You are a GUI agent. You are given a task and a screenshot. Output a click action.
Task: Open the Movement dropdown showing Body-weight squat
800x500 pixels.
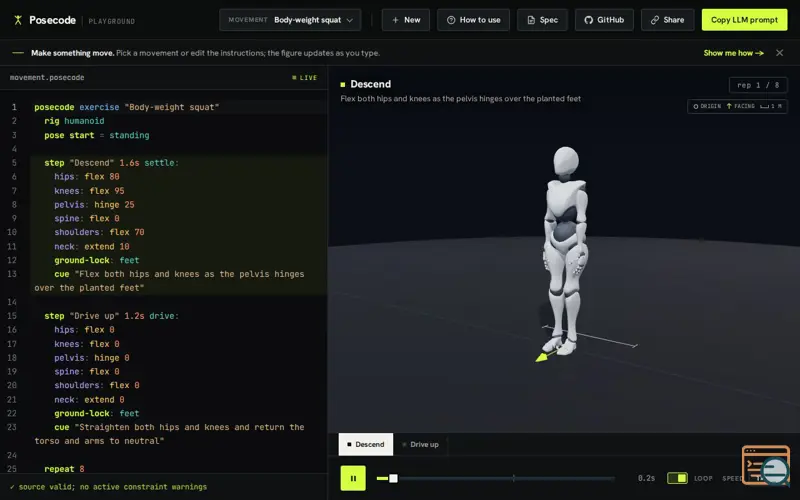[x=290, y=20]
